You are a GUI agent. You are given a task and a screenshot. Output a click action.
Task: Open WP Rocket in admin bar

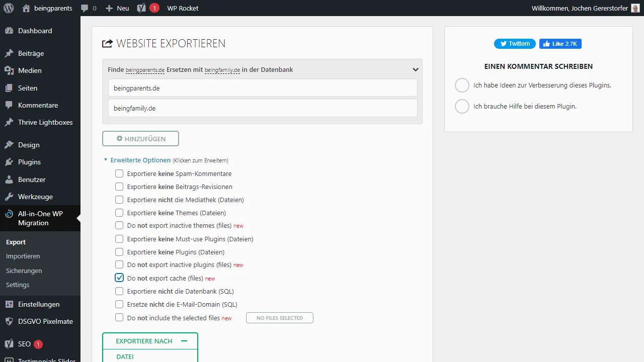(x=183, y=8)
